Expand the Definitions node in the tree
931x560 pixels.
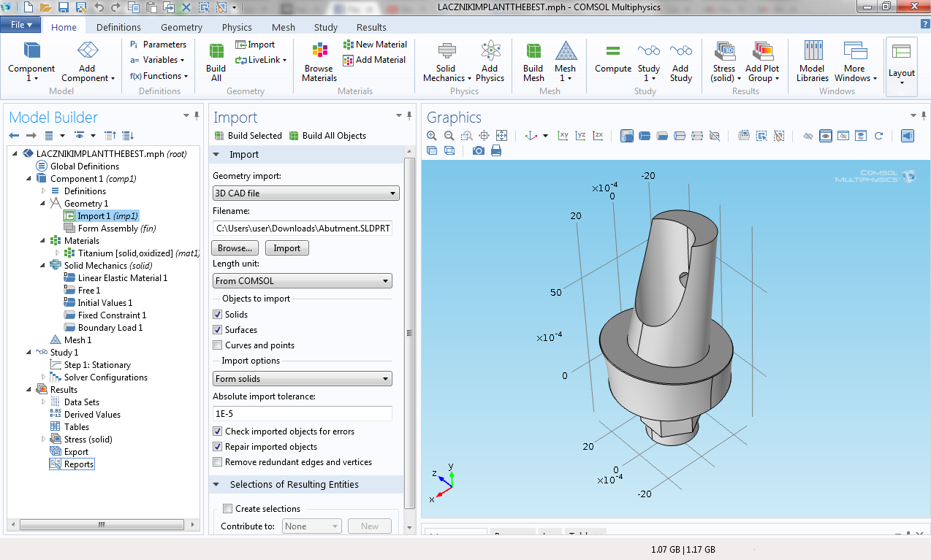coord(44,191)
